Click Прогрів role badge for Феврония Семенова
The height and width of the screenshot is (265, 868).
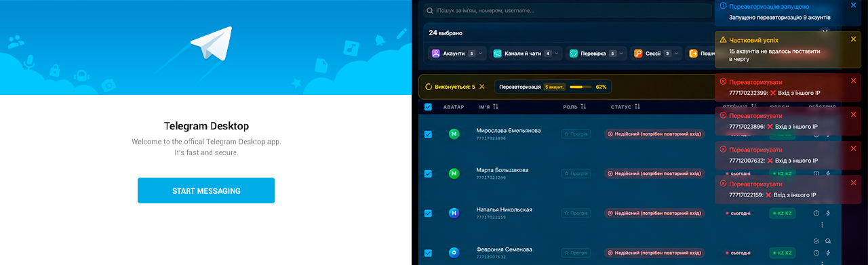click(576, 253)
